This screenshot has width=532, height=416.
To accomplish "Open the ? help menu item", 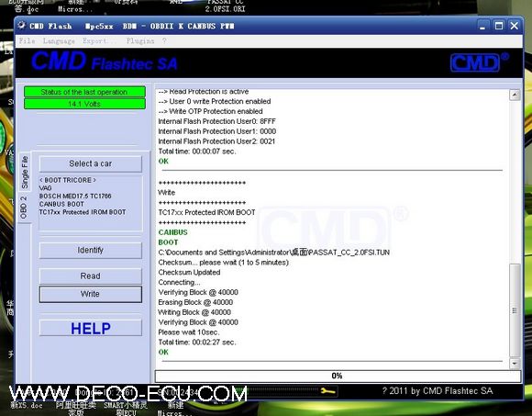I will (164, 41).
